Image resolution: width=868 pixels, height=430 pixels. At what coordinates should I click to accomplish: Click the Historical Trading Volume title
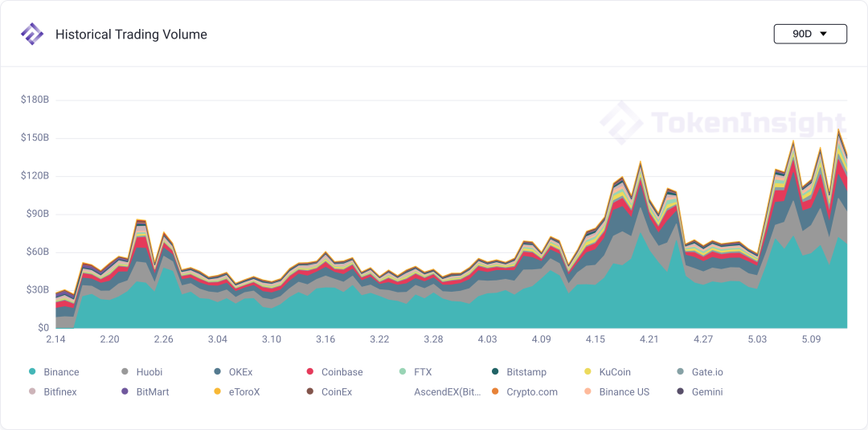(131, 35)
